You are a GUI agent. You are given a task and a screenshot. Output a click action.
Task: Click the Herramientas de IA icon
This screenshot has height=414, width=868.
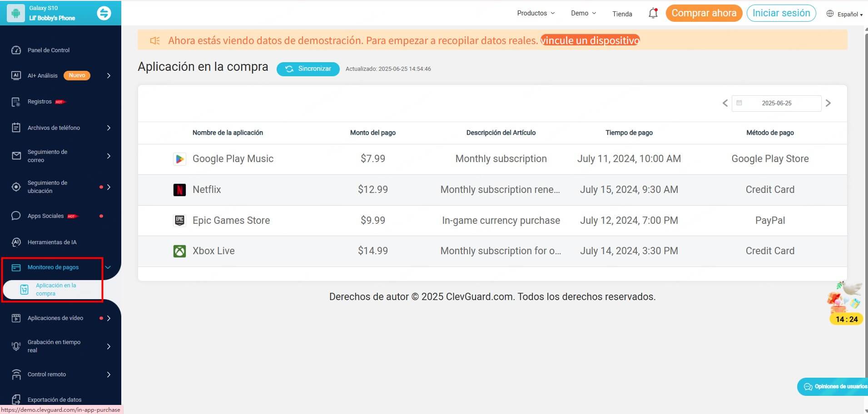pyautogui.click(x=16, y=242)
